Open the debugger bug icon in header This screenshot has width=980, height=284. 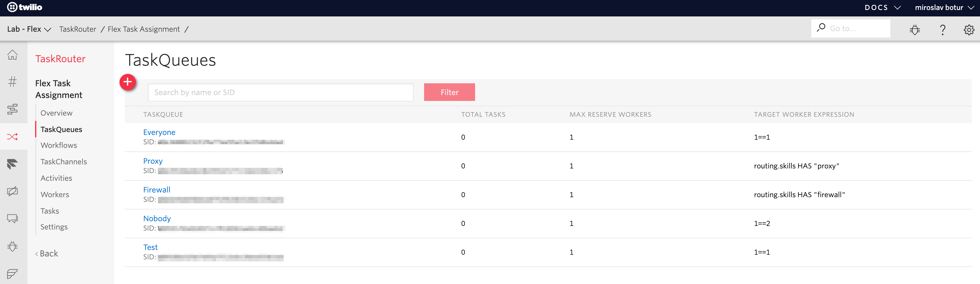(915, 30)
